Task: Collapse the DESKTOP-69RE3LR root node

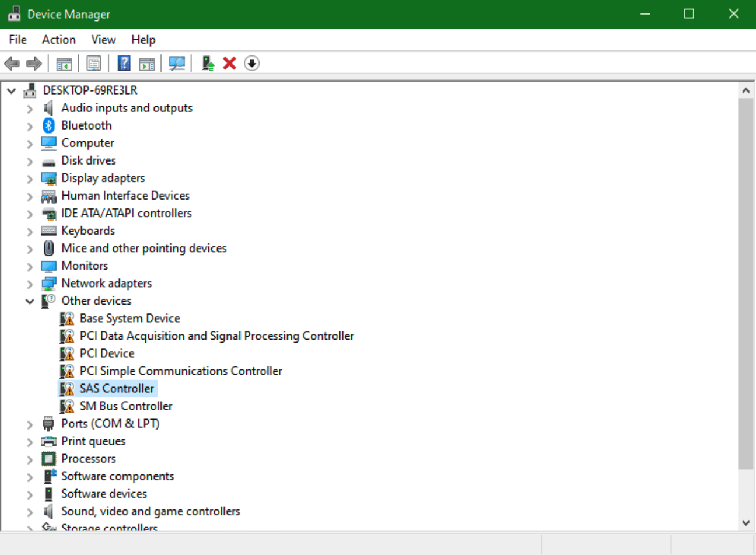Action: pyautogui.click(x=11, y=90)
